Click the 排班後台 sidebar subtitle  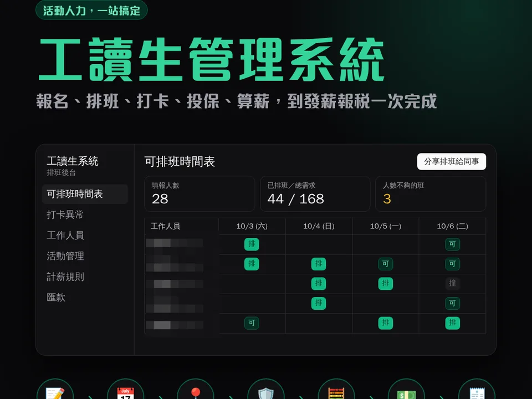click(x=61, y=172)
